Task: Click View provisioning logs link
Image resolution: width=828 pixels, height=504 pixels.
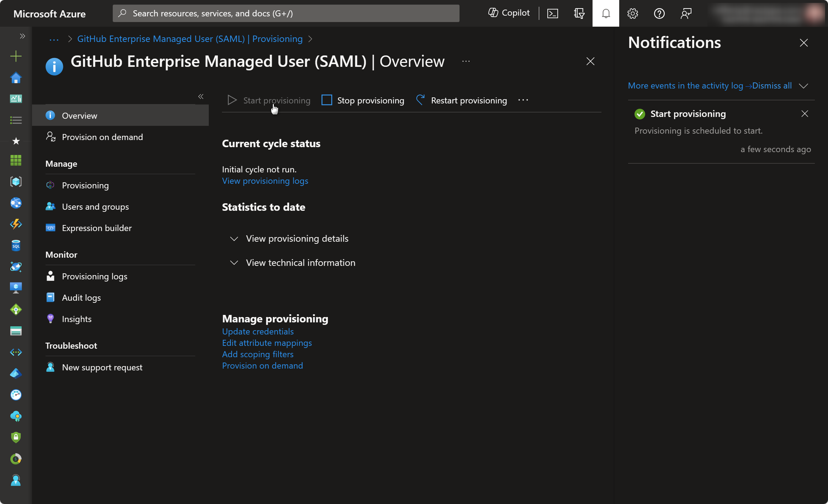Action: click(x=265, y=181)
